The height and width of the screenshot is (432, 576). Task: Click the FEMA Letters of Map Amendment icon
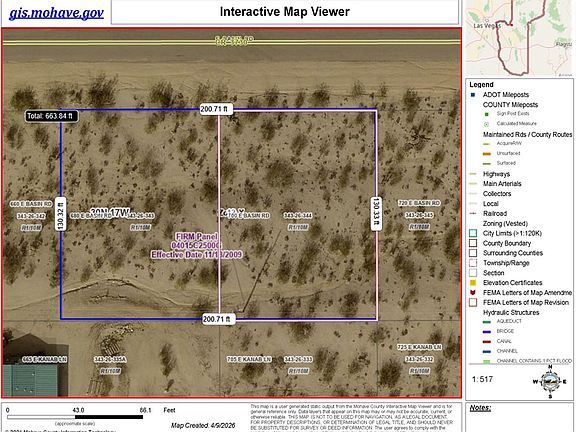click(x=473, y=293)
